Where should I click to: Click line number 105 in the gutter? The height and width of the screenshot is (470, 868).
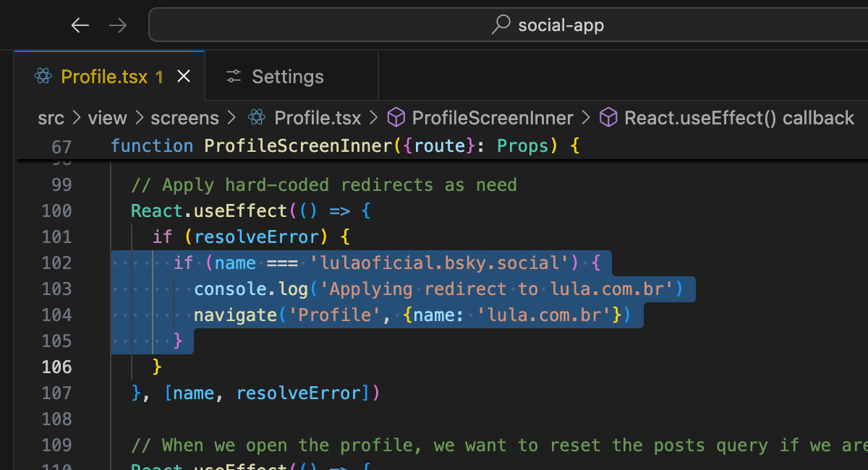(56, 341)
